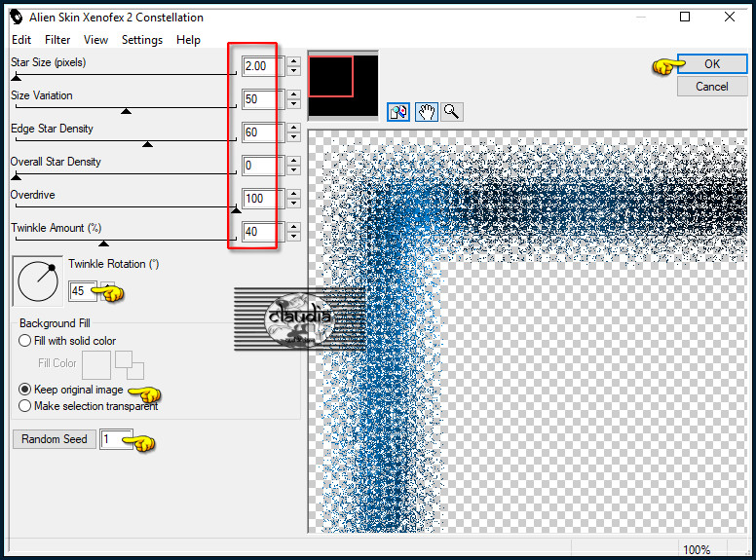Viewport: 756px width, 560px height.
Task: Click the Twinkle Rotation angle dial
Action: tap(38, 280)
